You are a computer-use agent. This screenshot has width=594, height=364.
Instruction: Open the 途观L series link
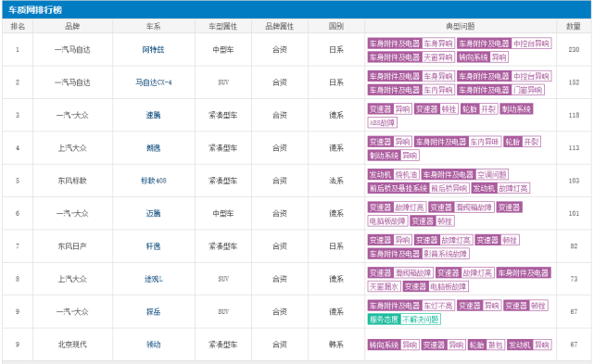pyautogui.click(x=154, y=279)
